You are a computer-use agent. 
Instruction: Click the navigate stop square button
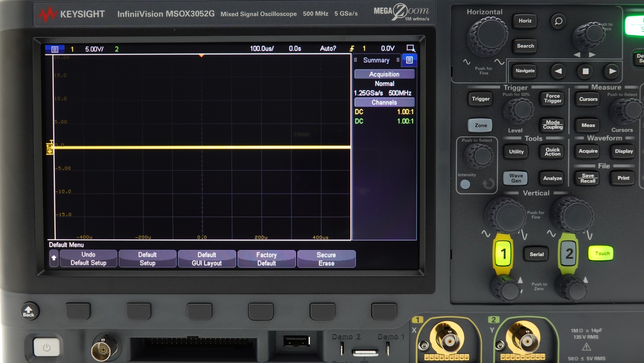point(586,71)
